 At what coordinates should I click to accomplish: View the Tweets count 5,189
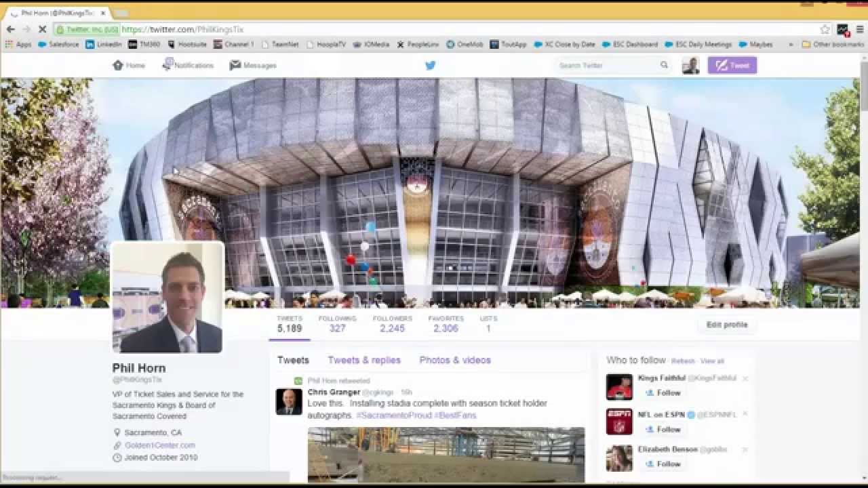tap(290, 324)
